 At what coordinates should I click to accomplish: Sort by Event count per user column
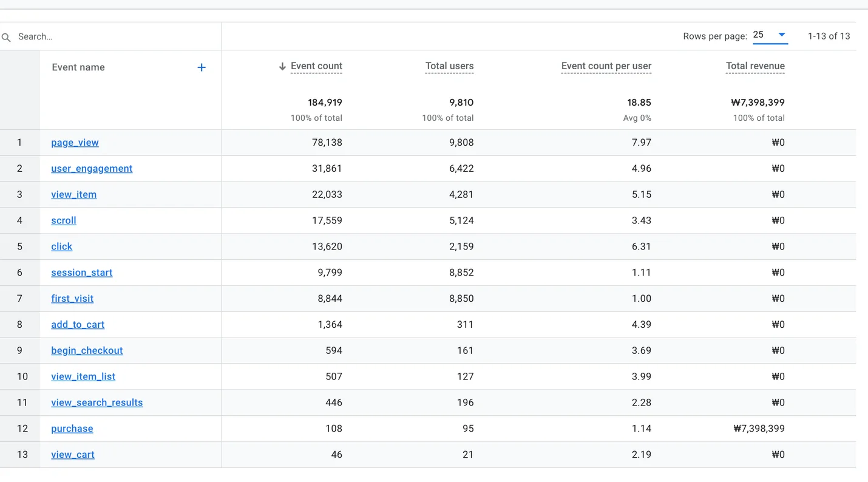coord(606,66)
